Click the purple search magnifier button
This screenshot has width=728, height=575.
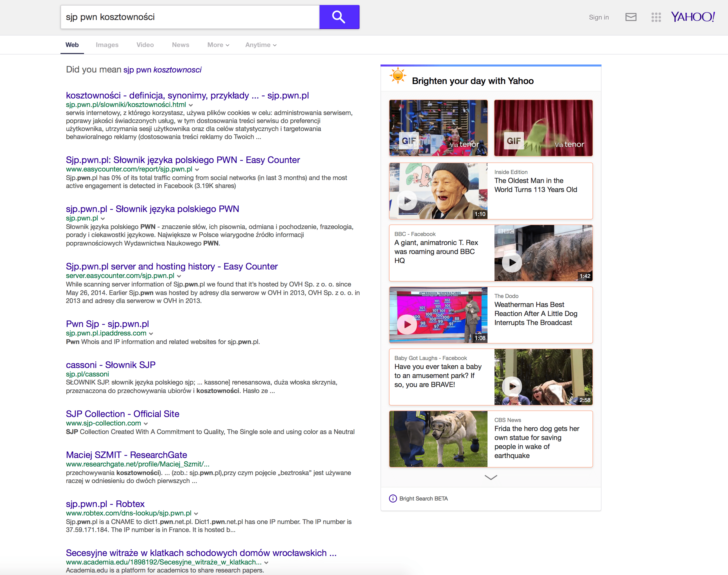339,17
